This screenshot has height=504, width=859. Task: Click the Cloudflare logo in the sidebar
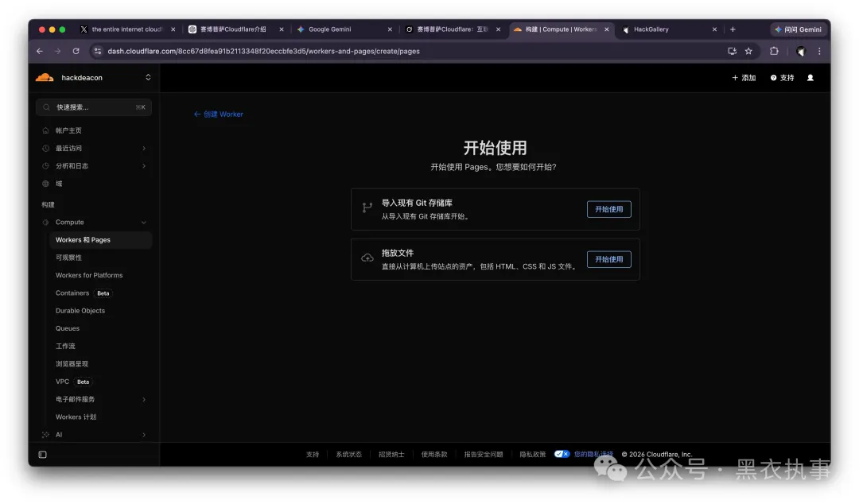point(45,77)
